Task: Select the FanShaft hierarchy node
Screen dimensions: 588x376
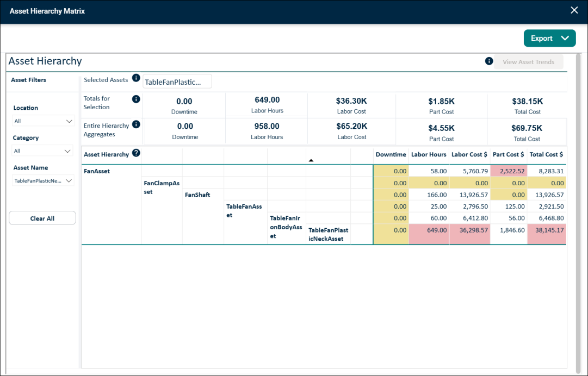Action: (x=197, y=195)
